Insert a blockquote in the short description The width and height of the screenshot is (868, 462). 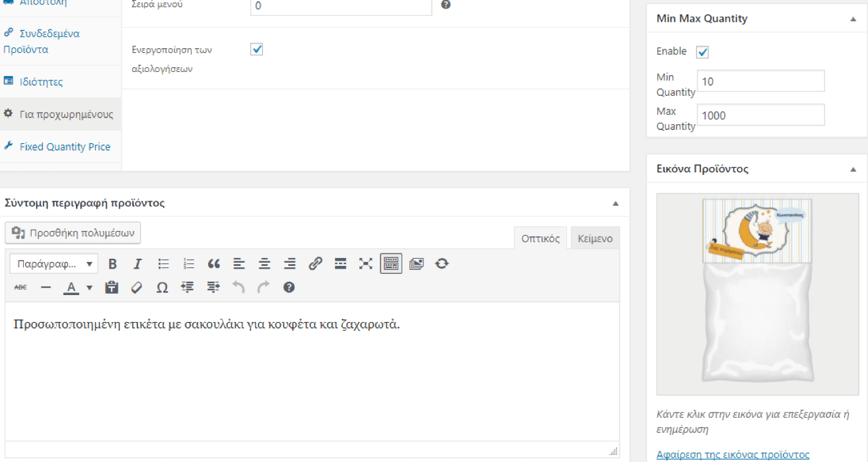tap(213, 264)
